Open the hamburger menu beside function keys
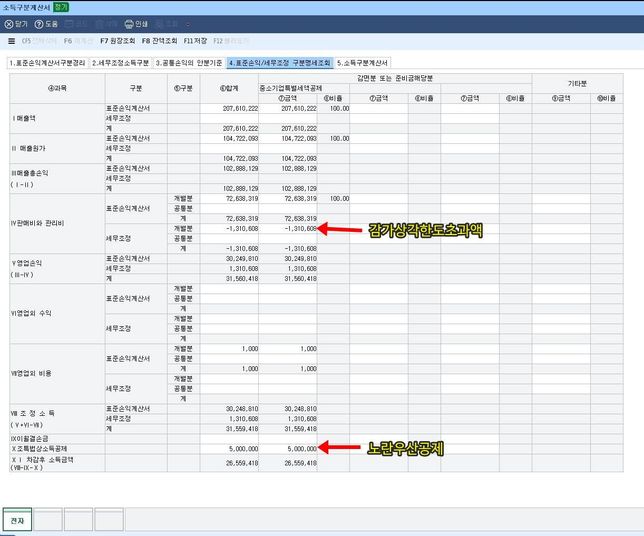 [11, 42]
